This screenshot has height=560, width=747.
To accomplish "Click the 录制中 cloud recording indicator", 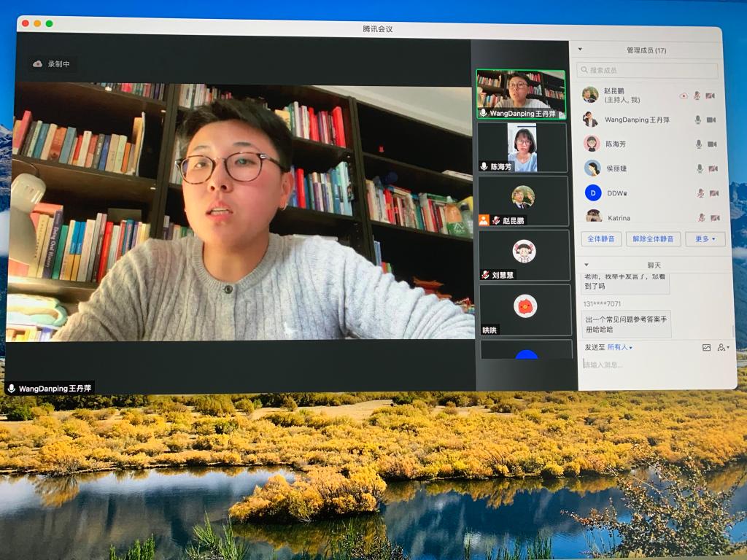I will click(52, 64).
